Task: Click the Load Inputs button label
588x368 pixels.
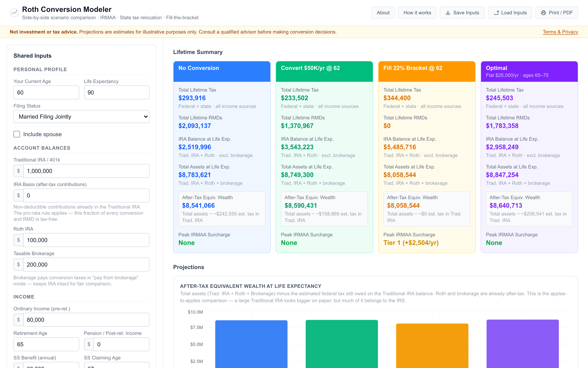Action: coord(514,13)
